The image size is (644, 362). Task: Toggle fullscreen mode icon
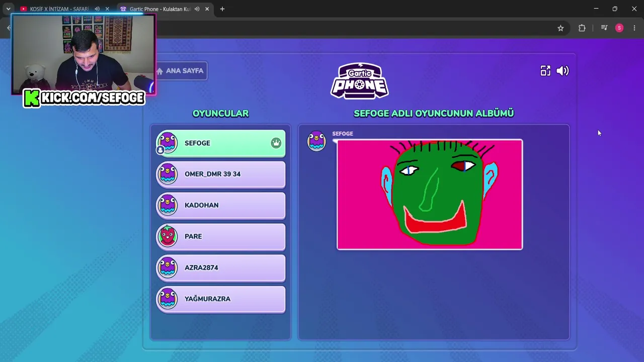545,71
